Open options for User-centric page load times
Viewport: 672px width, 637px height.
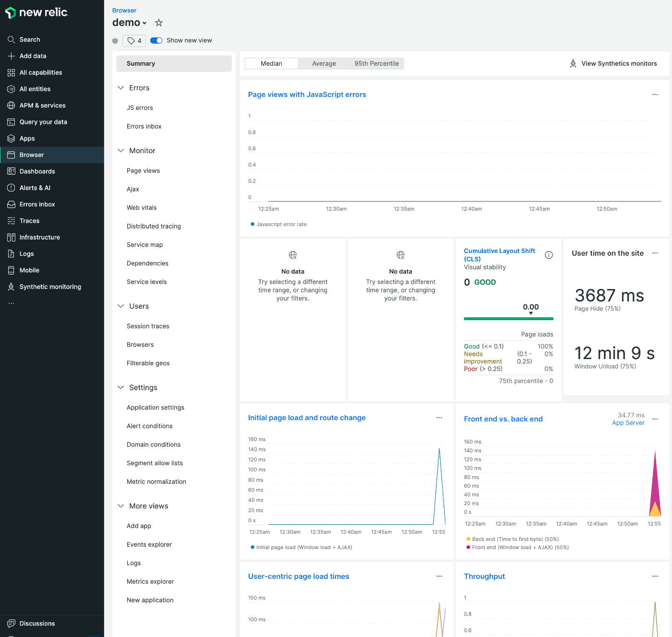pyautogui.click(x=439, y=576)
